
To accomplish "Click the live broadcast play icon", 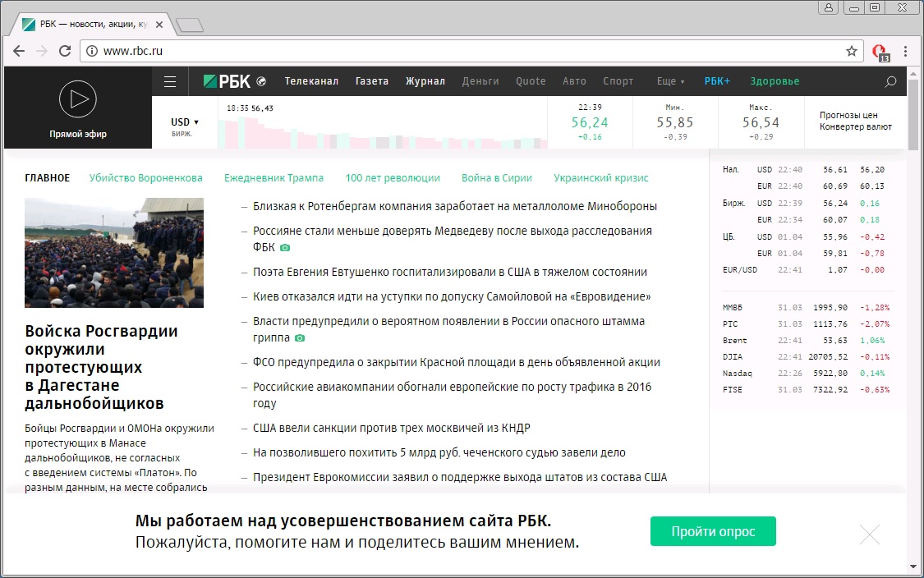I will pos(78,100).
